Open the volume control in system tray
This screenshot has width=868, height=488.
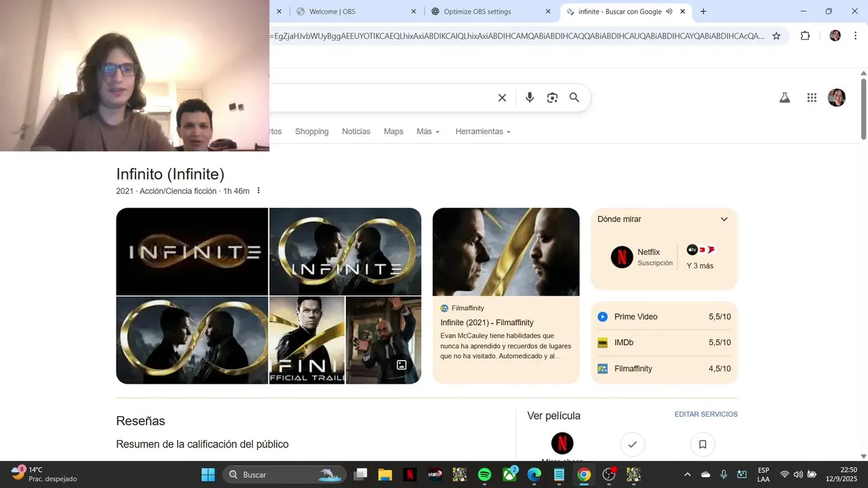click(798, 474)
